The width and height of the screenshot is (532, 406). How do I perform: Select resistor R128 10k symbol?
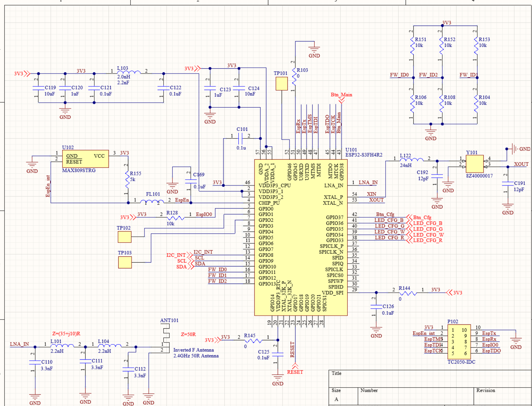point(175,218)
